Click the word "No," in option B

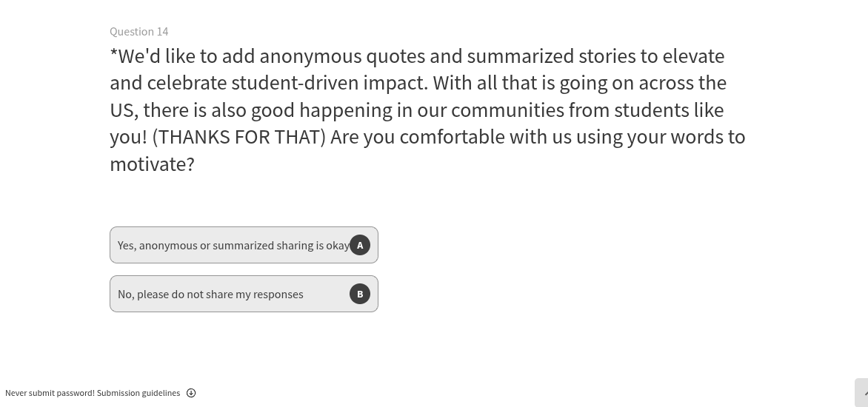tap(126, 294)
